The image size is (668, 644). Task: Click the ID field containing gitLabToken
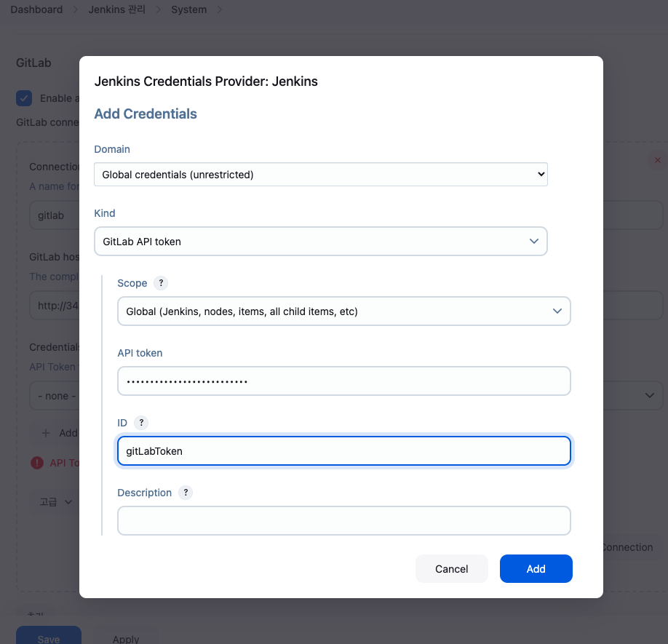pyautogui.click(x=343, y=451)
